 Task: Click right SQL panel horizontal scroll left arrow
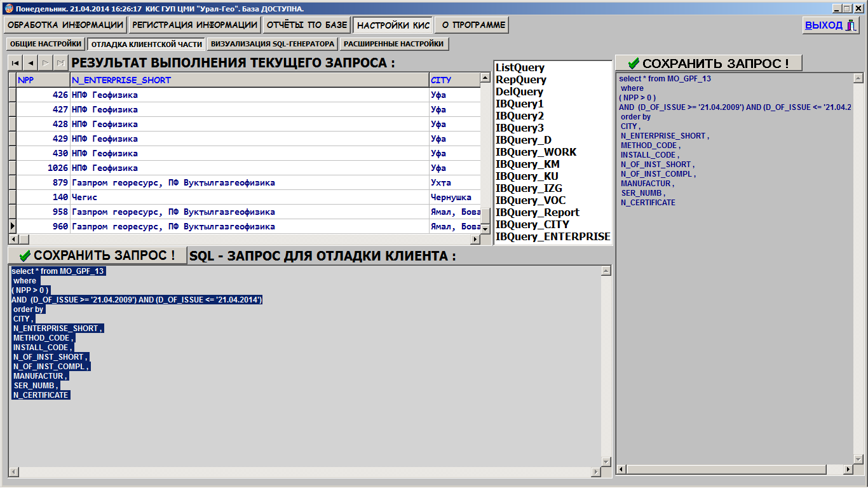point(623,469)
